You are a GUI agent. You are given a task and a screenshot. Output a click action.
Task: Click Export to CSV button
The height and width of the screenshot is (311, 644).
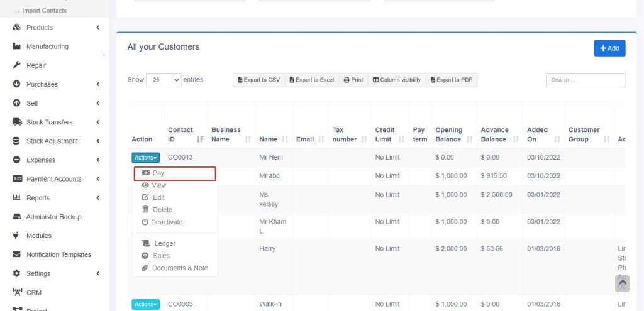[258, 80]
